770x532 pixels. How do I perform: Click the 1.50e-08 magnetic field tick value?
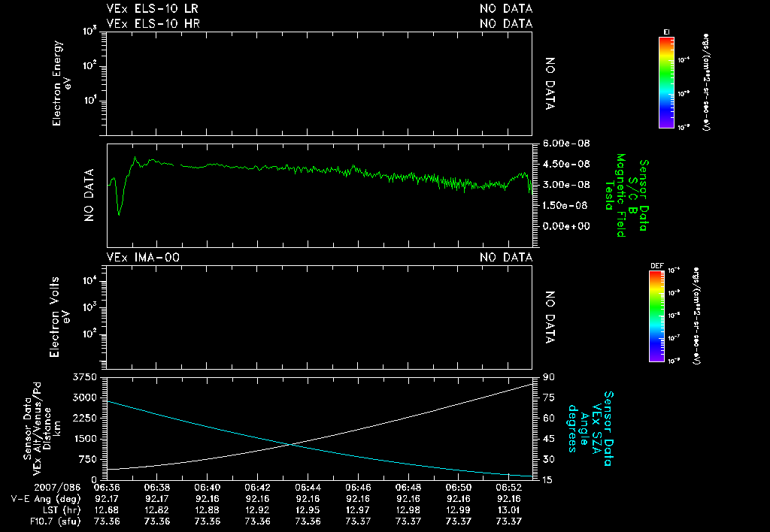click(565, 205)
